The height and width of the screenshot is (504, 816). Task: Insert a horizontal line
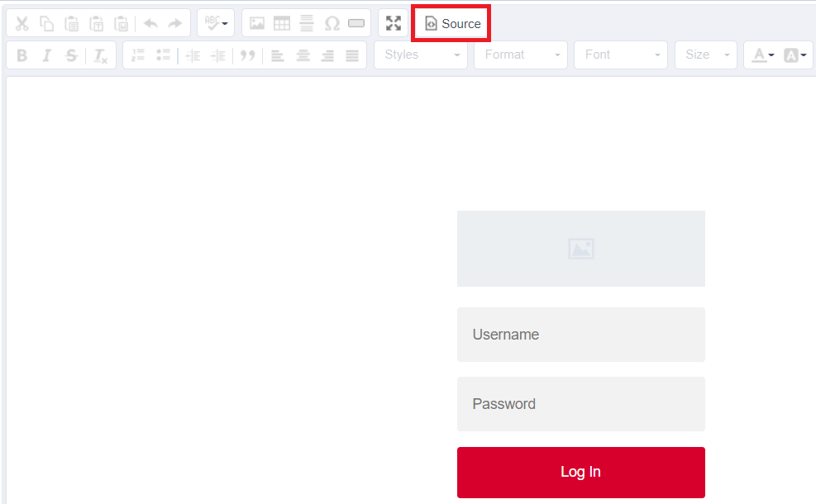coord(307,23)
